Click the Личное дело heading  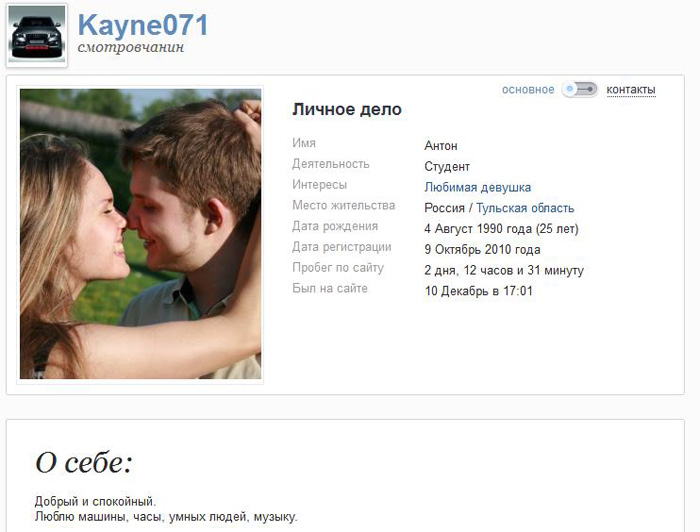347,109
